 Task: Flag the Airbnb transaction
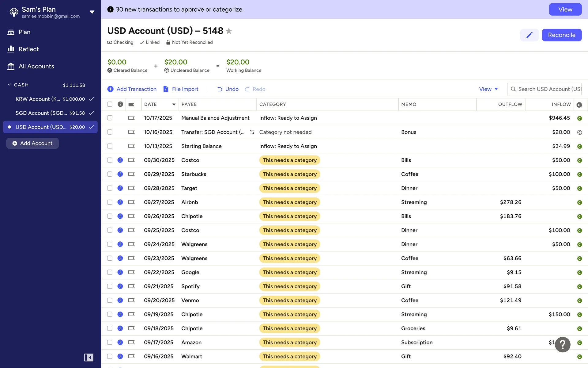[x=131, y=202]
